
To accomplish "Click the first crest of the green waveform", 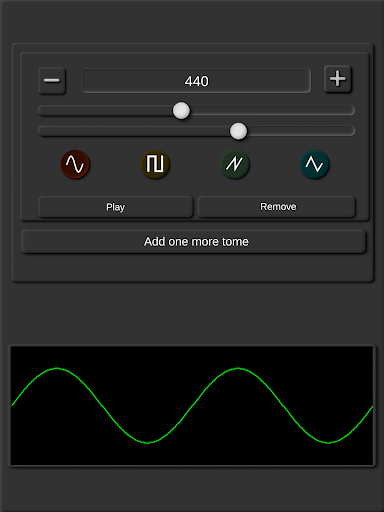I will (x=57, y=368).
